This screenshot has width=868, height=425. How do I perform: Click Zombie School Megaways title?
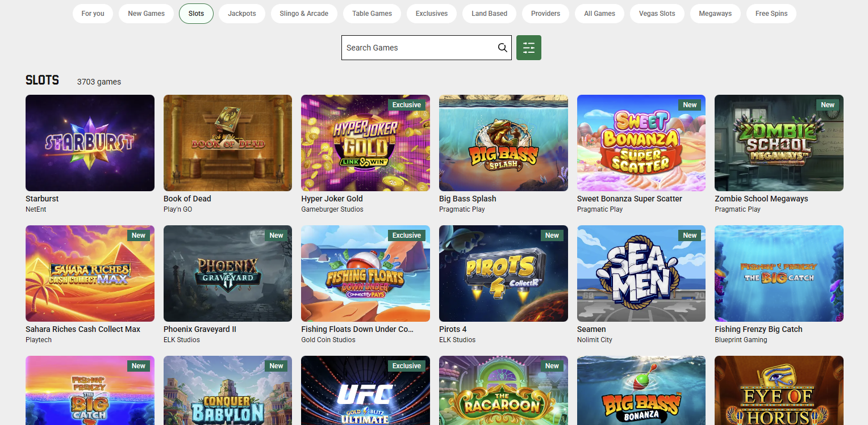(x=761, y=199)
